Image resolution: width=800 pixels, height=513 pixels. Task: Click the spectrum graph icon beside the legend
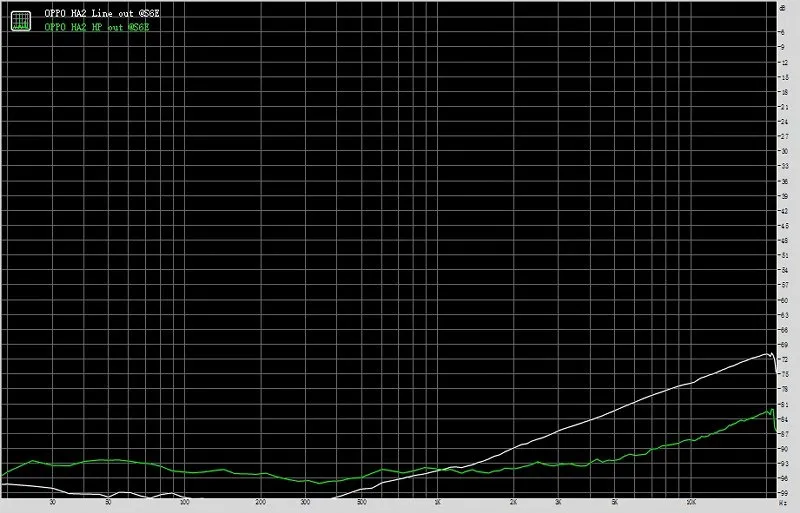tap(20, 21)
